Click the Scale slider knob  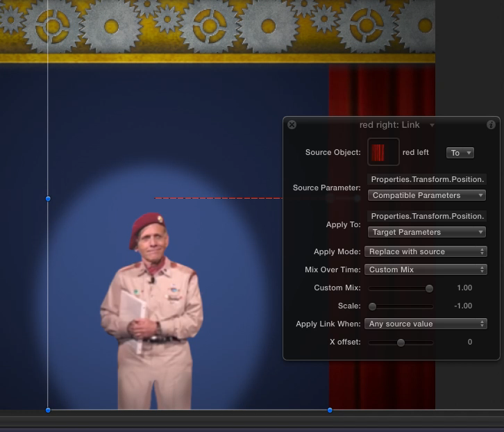(373, 306)
